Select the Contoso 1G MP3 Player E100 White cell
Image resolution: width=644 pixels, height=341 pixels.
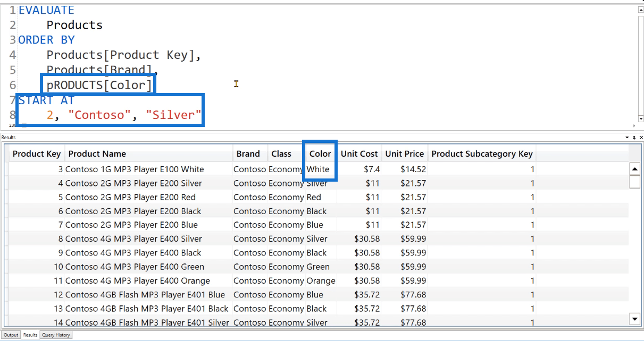click(148, 169)
